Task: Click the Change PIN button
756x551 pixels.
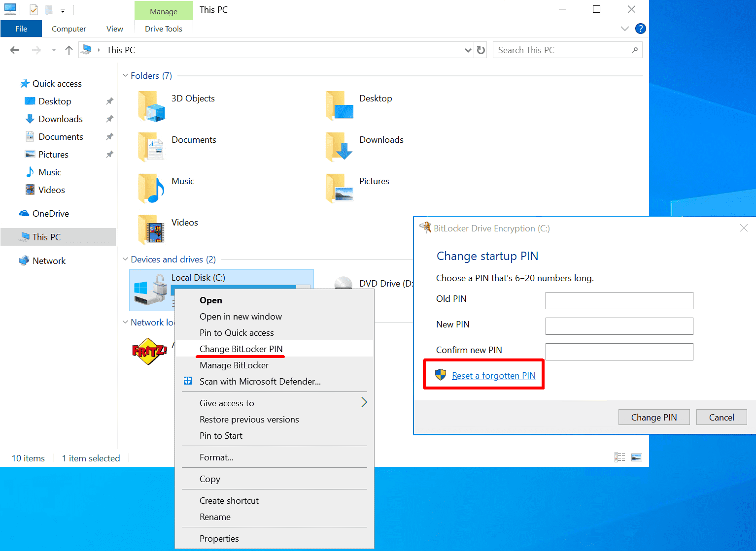Action: pos(654,418)
